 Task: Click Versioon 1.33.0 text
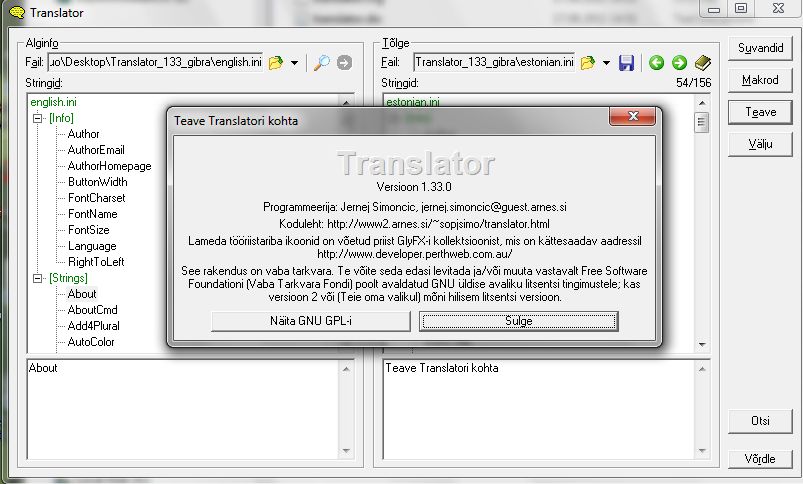click(414, 187)
